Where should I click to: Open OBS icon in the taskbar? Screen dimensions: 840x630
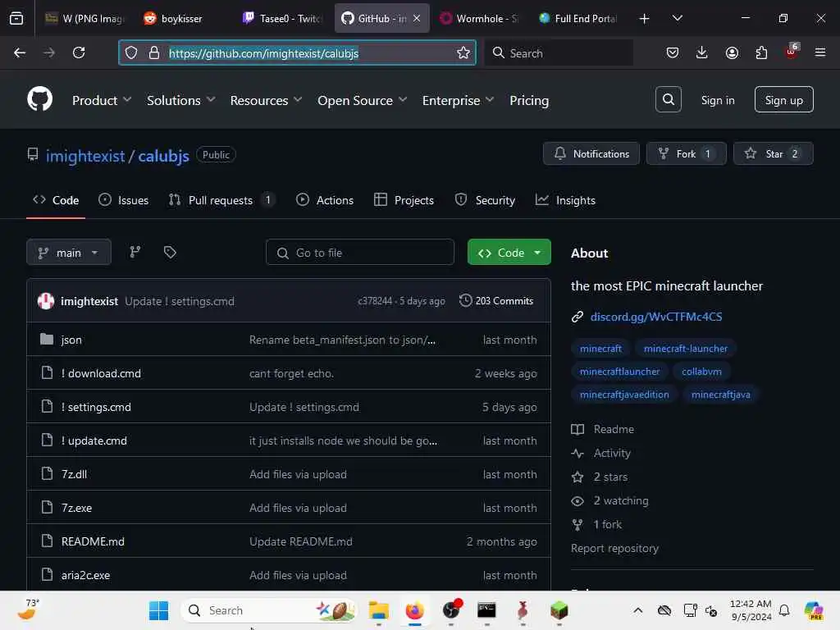pyautogui.click(x=452, y=609)
